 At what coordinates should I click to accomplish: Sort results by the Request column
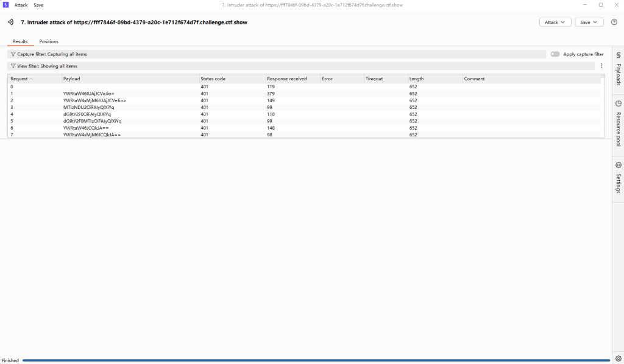pyautogui.click(x=19, y=79)
